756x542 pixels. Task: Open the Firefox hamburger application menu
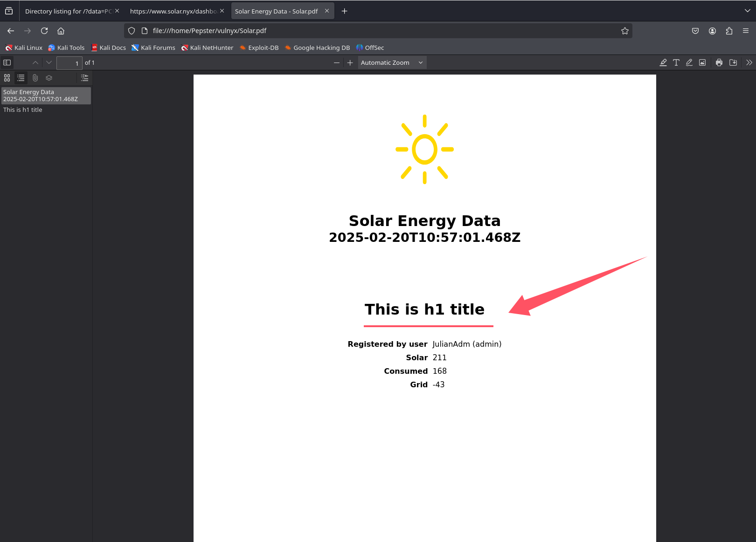tap(745, 31)
